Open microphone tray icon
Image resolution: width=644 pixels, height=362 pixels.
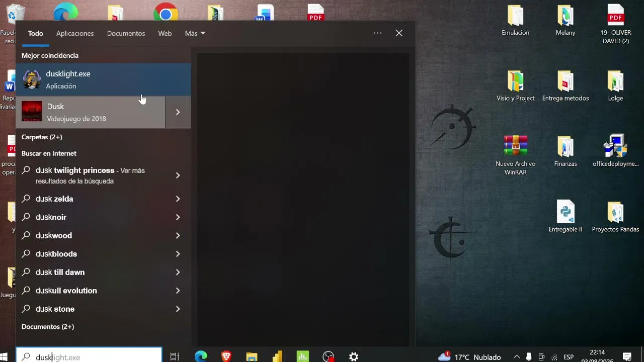click(x=529, y=357)
